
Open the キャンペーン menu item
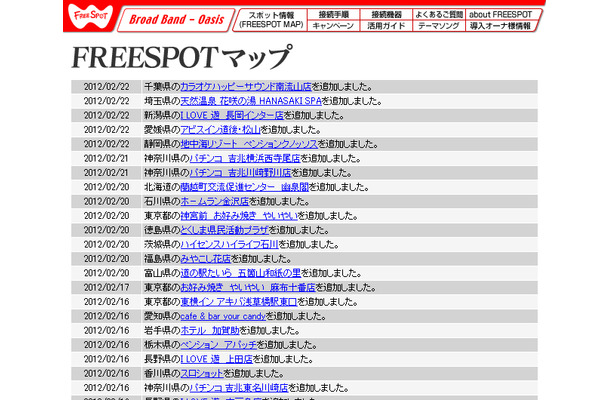coord(333,26)
